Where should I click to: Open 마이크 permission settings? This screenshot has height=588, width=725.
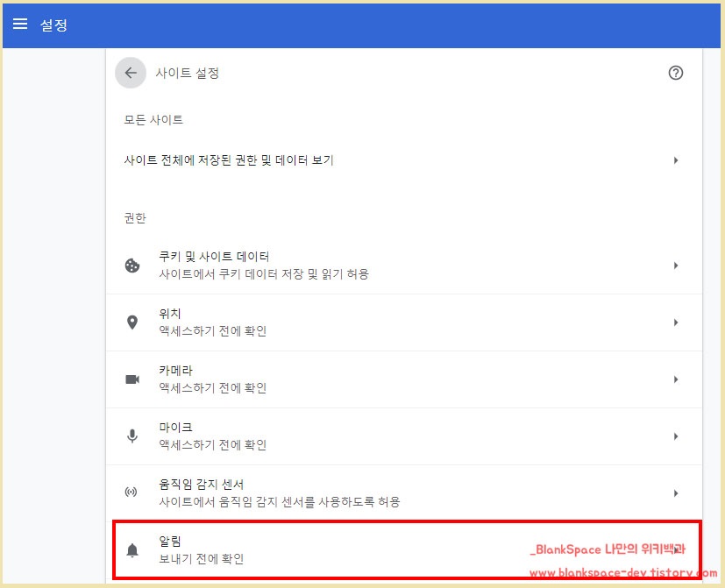pyautogui.click(x=403, y=436)
